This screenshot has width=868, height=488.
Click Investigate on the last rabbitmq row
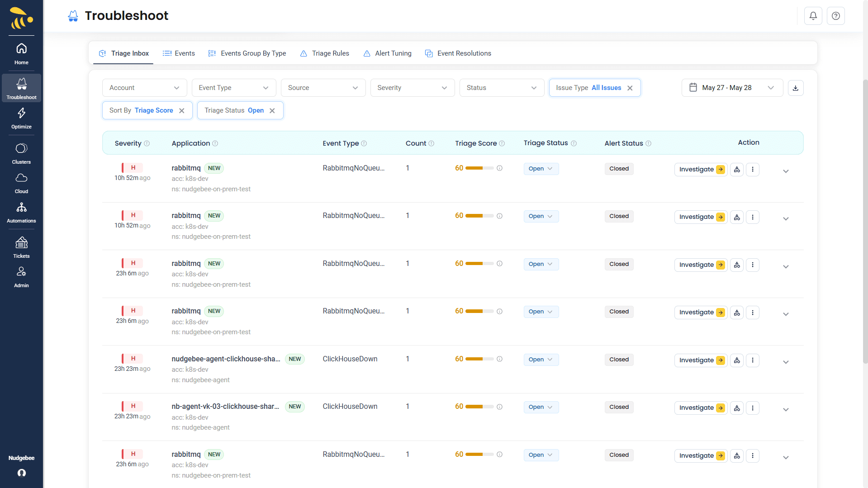pos(701,455)
